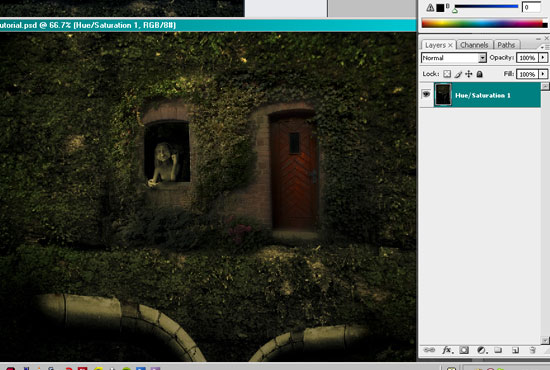
Task: Toggle lock all padlock icon
Action: (479, 74)
